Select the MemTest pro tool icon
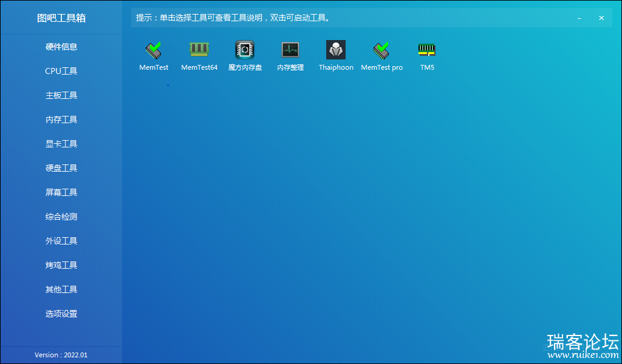This screenshot has width=622, height=364. tap(381, 50)
